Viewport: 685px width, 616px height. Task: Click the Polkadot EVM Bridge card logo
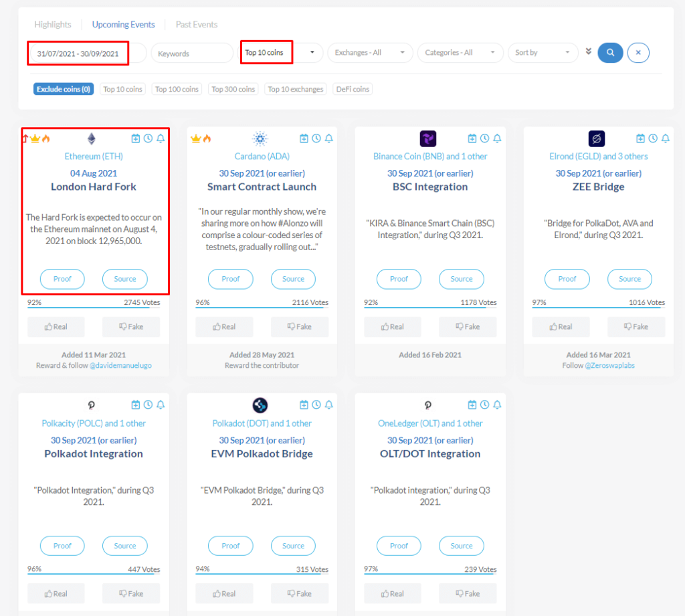point(260,405)
